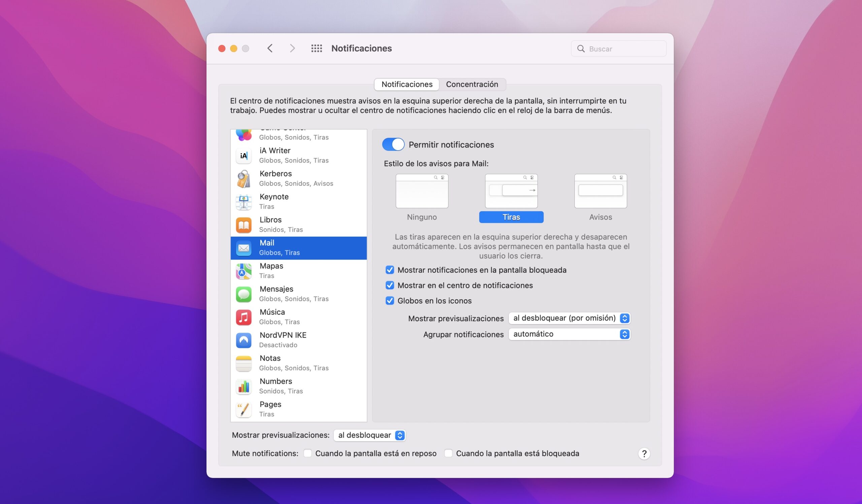Click the iA Writer app icon
This screenshot has width=862, height=504.
point(243,156)
